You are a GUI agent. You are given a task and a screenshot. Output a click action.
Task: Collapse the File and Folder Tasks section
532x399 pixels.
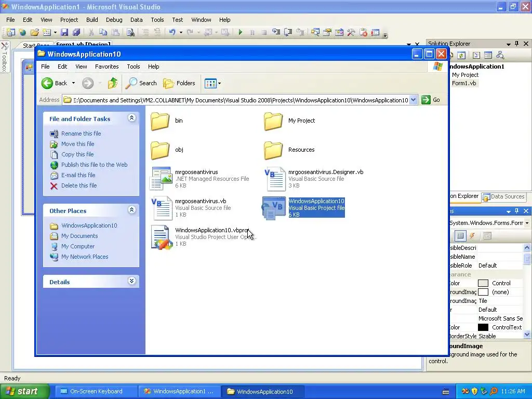[x=131, y=118]
